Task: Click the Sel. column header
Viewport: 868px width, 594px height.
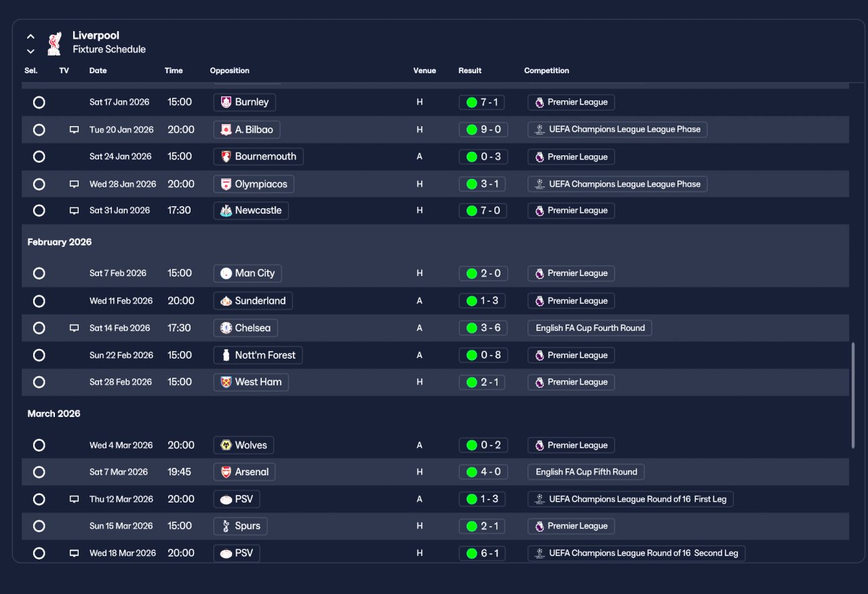Action: (x=31, y=71)
